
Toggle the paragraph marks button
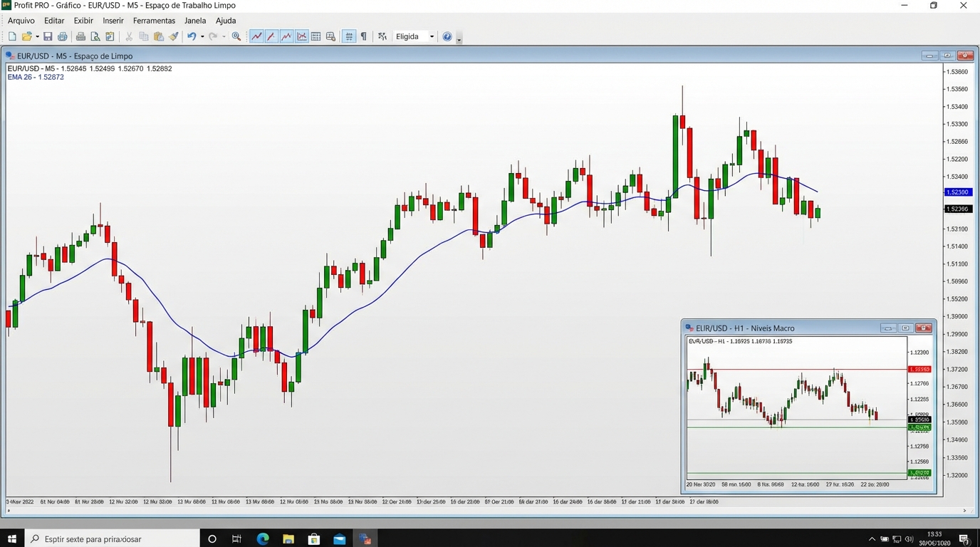point(364,36)
